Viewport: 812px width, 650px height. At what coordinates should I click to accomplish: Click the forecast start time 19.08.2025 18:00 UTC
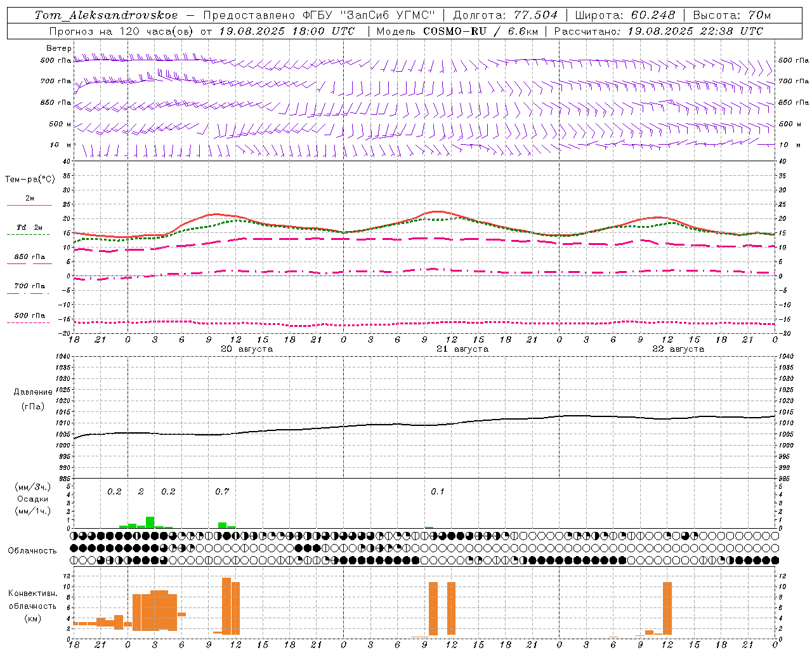coord(287,31)
